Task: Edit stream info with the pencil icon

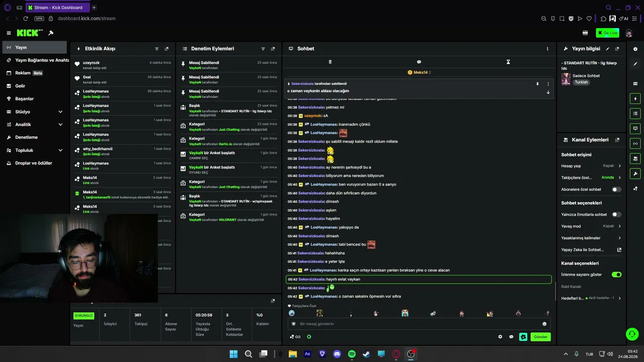Action: point(607,49)
